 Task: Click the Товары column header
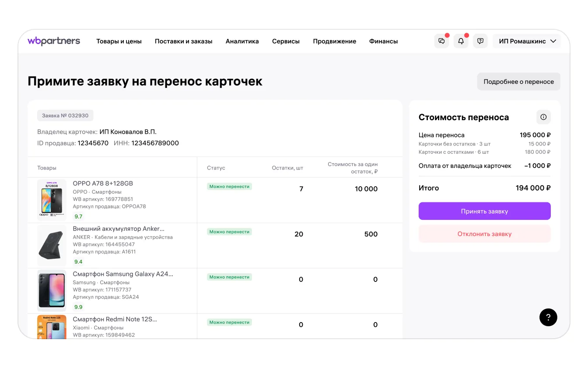coord(47,168)
